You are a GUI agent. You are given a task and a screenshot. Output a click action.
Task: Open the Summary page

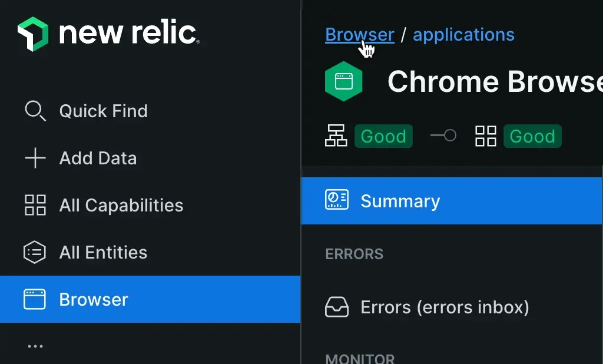(400, 201)
